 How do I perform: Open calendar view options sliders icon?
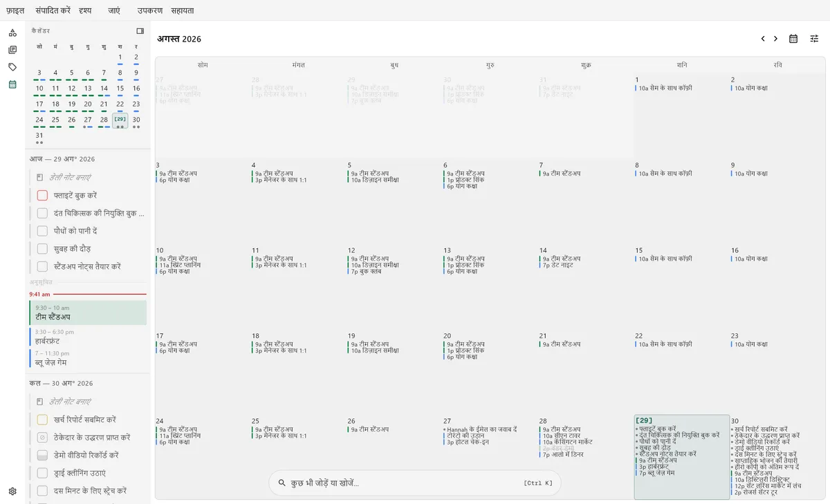814,39
